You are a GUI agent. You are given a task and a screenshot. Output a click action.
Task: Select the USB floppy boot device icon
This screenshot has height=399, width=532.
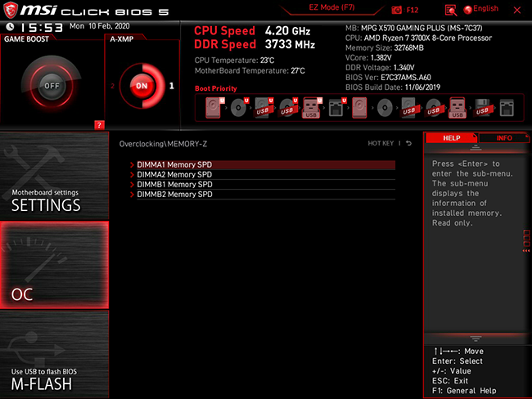point(482,108)
